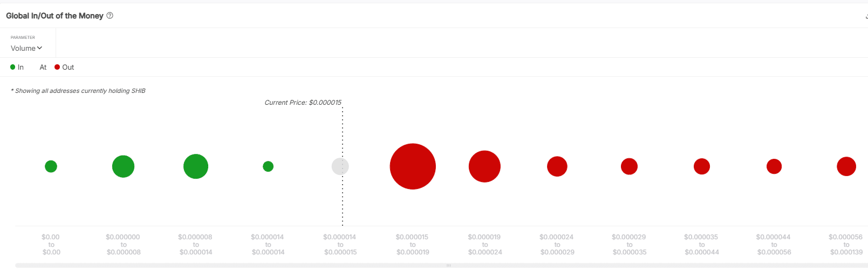Click the small green $0.00 to $0.00 bubble
Image resolution: width=868 pixels, height=276 pixels.
point(51,166)
